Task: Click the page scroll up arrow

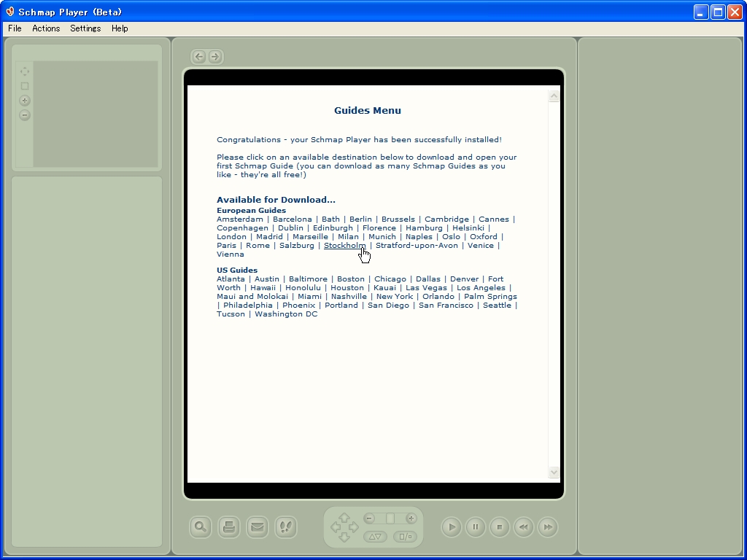Action: tap(554, 96)
